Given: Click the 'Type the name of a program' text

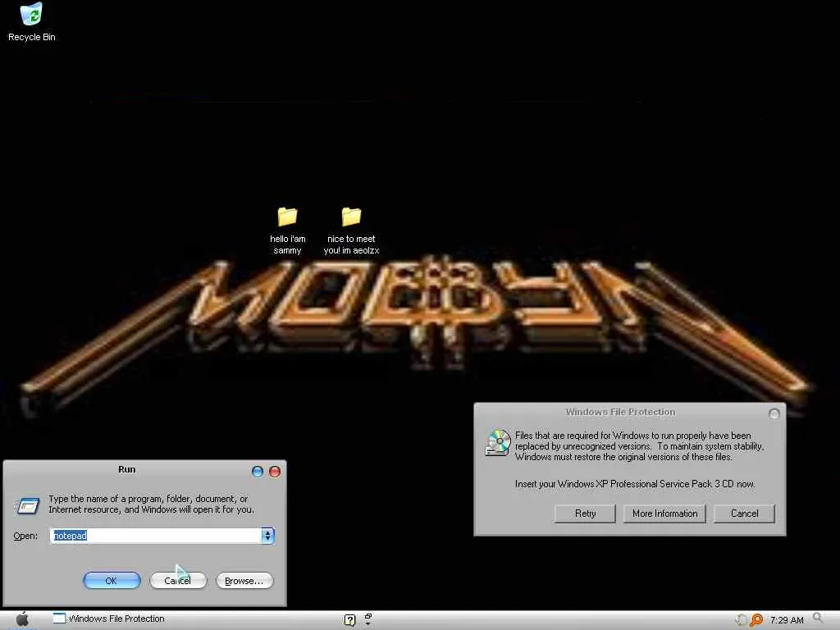Looking at the screenshot, I should pos(152,504).
